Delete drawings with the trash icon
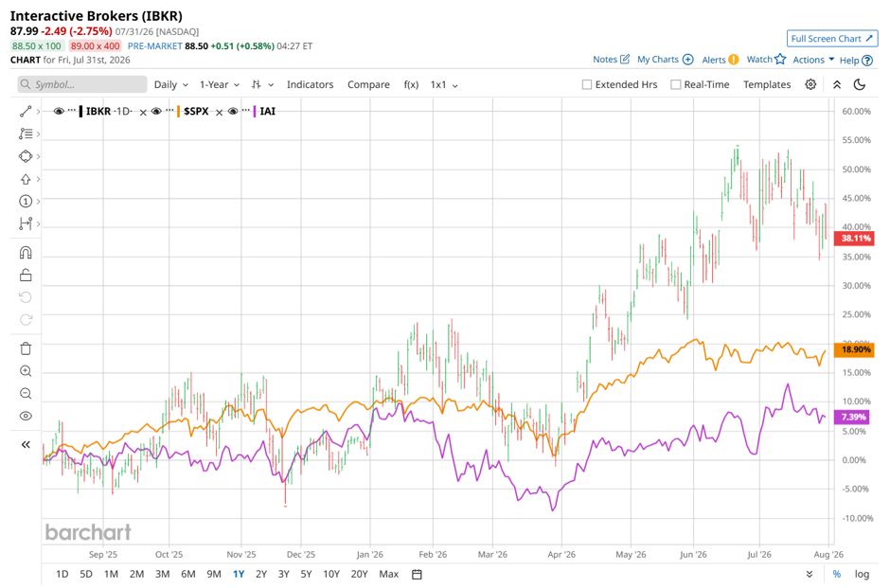 point(26,348)
